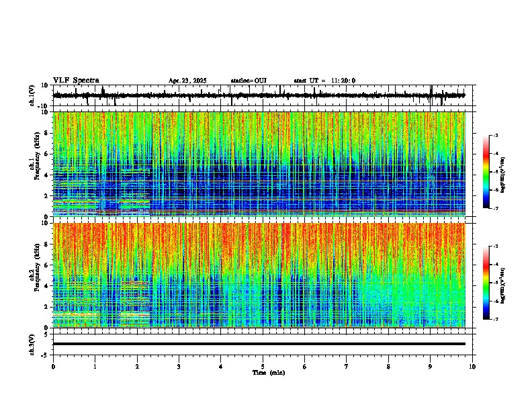The width and height of the screenshot is (532, 411).
Task: Click the time axis tick label '8'
Action: (388, 367)
